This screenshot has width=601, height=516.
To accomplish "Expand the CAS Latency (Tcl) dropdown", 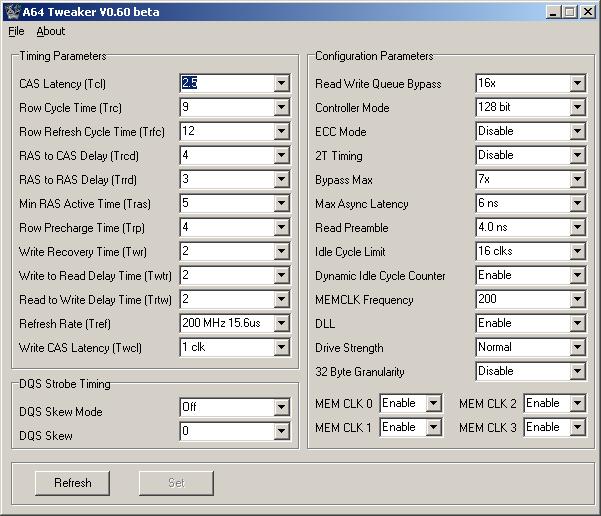I will pyautogui.click(x=281, y=83).
